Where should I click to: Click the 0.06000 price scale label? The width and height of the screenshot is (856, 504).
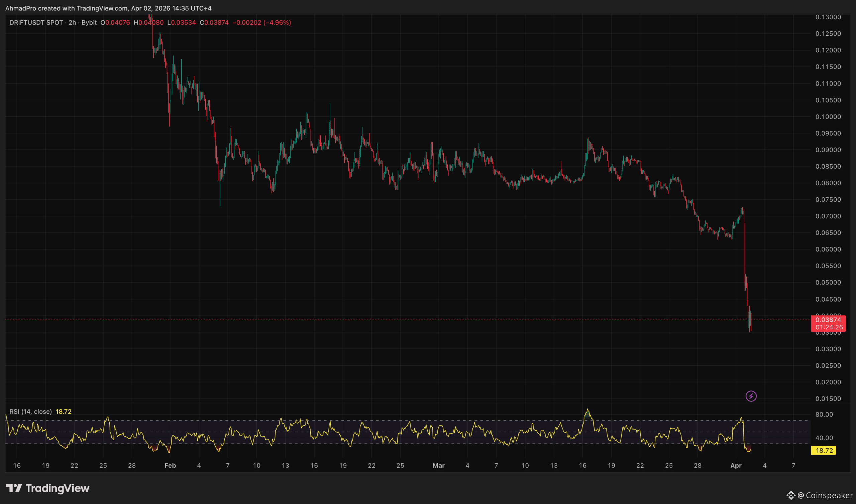coord(828,249)
